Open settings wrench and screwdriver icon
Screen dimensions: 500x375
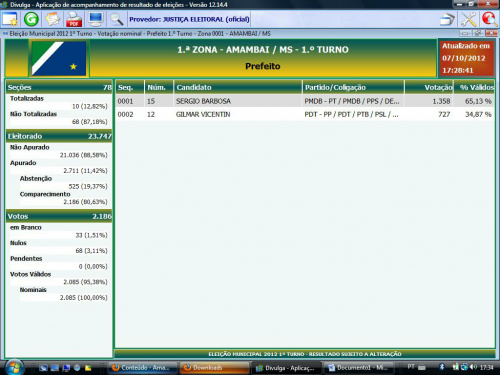click(469, 19)
